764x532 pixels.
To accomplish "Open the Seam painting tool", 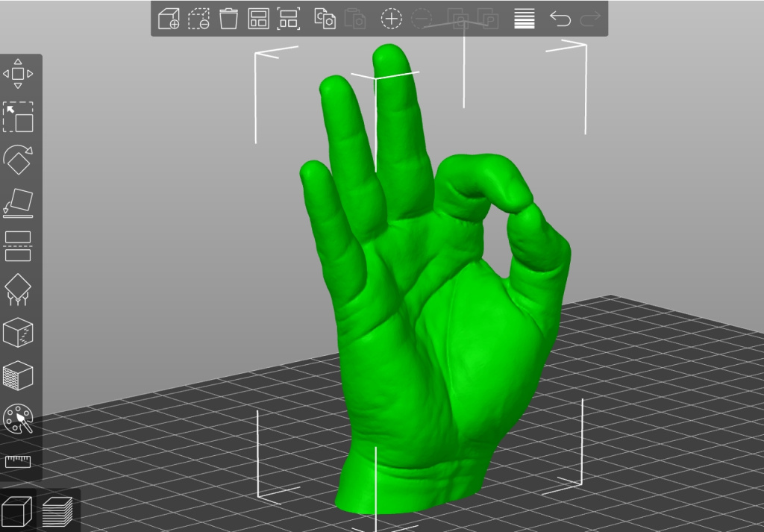I will pyautogui.click(x=18, y=333).
